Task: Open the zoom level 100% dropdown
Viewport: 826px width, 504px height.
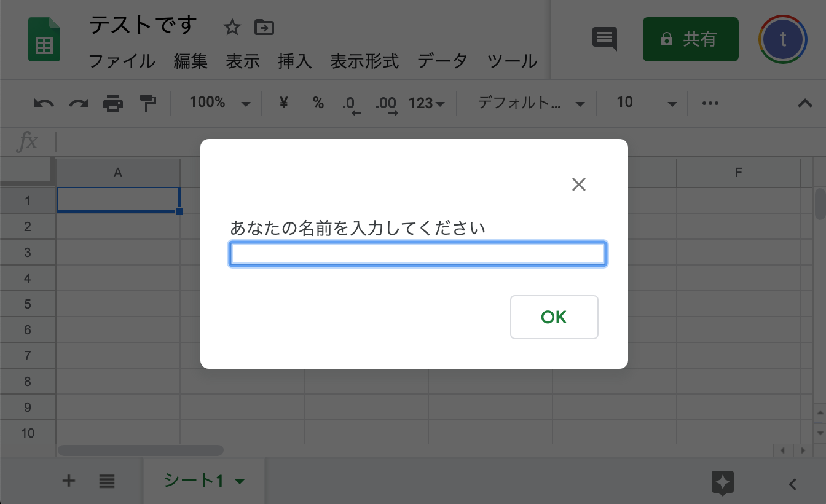Action: pos(218,102)
